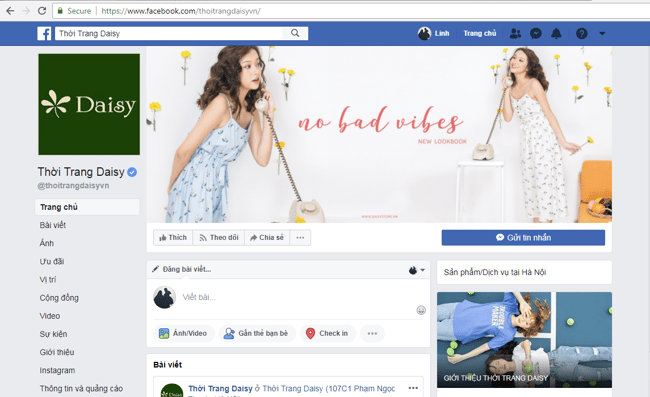This screenshot has height=397, width=650.
Task: Click the three dots button beside Check in
Action: [x=372, y=333]
